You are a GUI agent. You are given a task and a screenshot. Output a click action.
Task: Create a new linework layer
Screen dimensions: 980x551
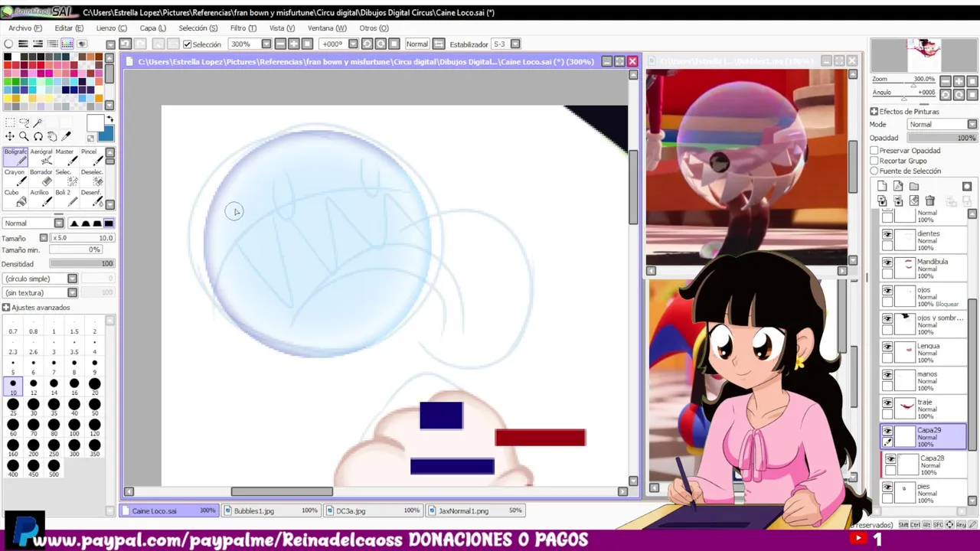tap(898, 186)
